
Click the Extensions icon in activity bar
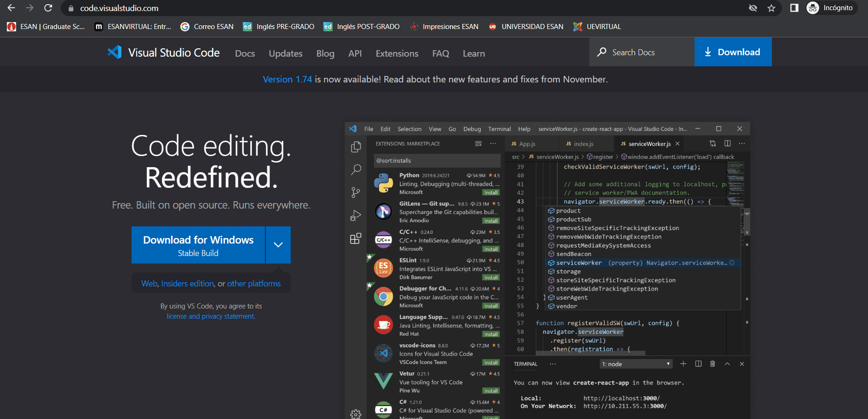tap(356, 239)
